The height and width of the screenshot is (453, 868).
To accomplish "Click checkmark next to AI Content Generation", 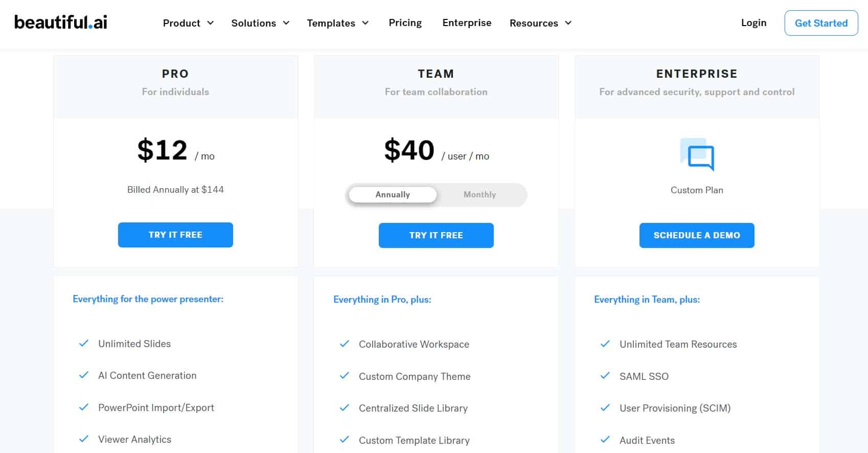I will pos(84,375).
